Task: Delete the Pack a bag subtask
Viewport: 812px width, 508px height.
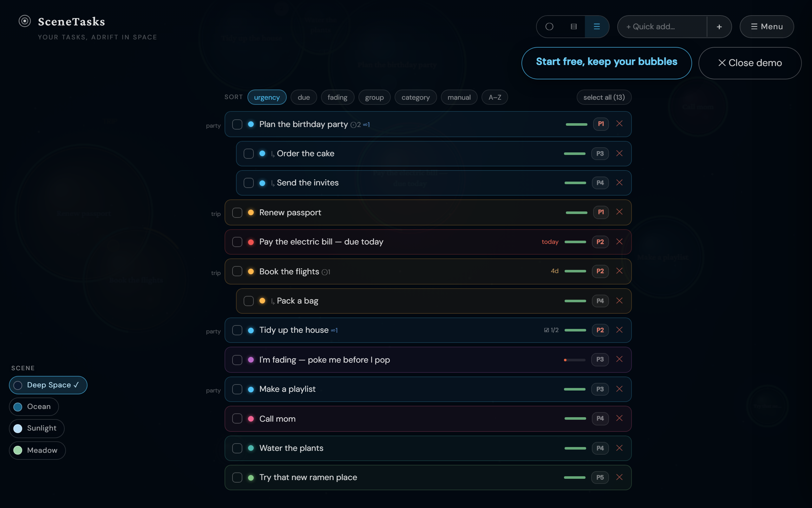Action: click(619, 301)
